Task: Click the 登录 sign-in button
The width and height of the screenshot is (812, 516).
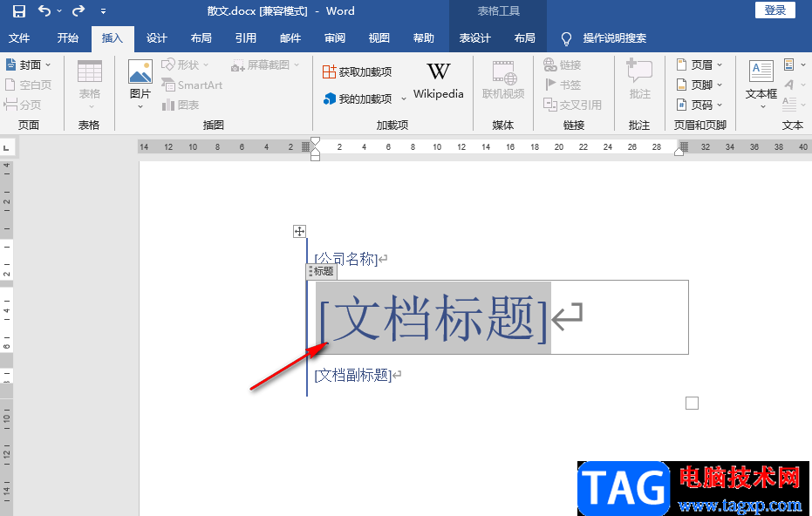Action: 774,10
